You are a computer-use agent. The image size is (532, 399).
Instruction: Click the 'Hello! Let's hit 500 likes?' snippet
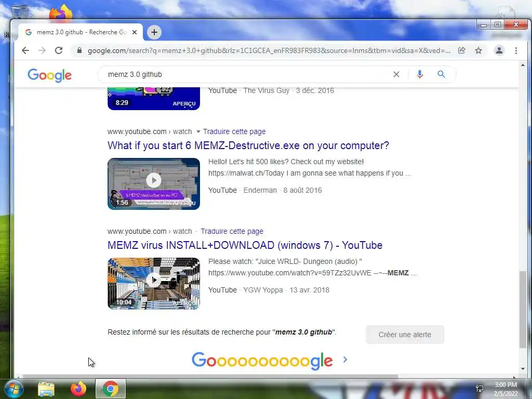pos(286,162)
